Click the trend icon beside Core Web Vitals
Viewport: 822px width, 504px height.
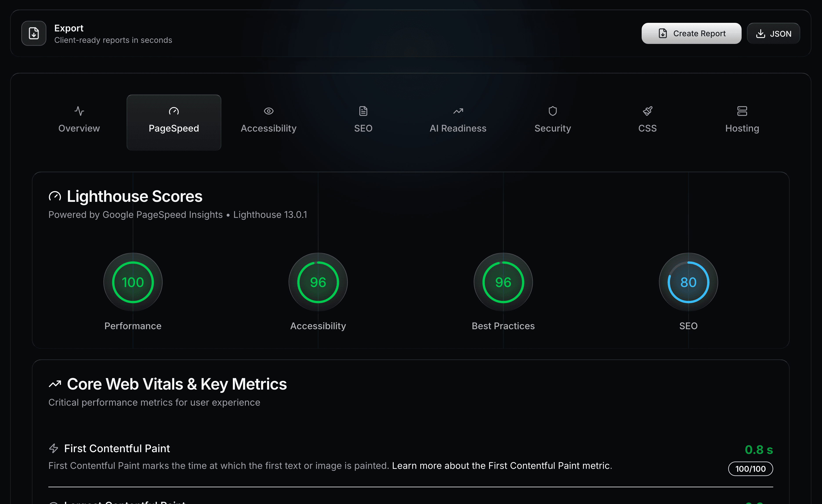click(x=55, y=384)
